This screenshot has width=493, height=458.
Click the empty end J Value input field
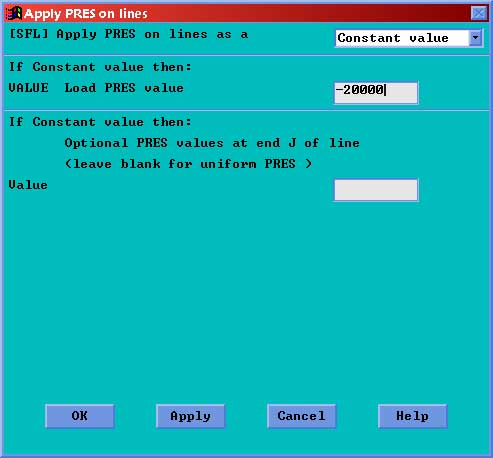click(x=376, y=190)
